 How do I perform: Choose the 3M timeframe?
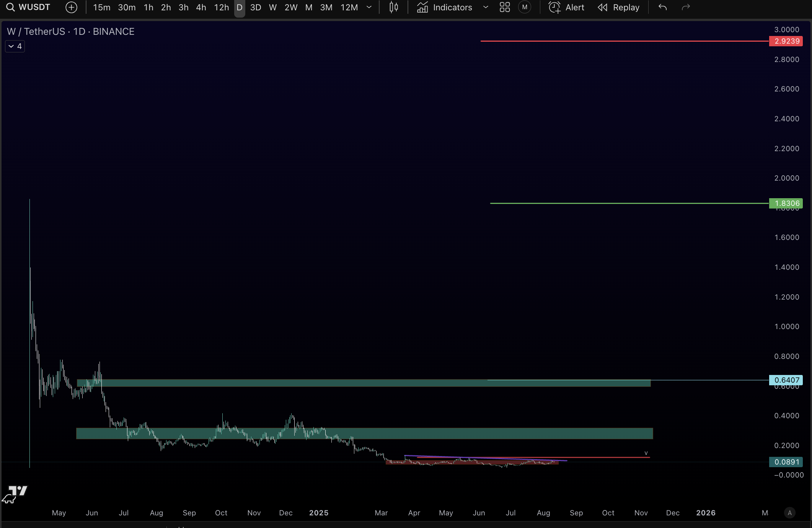326,7
